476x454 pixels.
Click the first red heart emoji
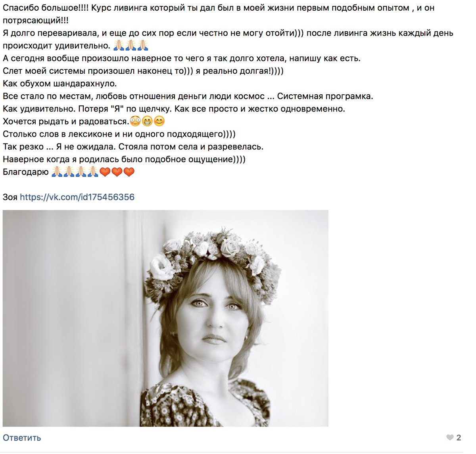click(105, 172)
